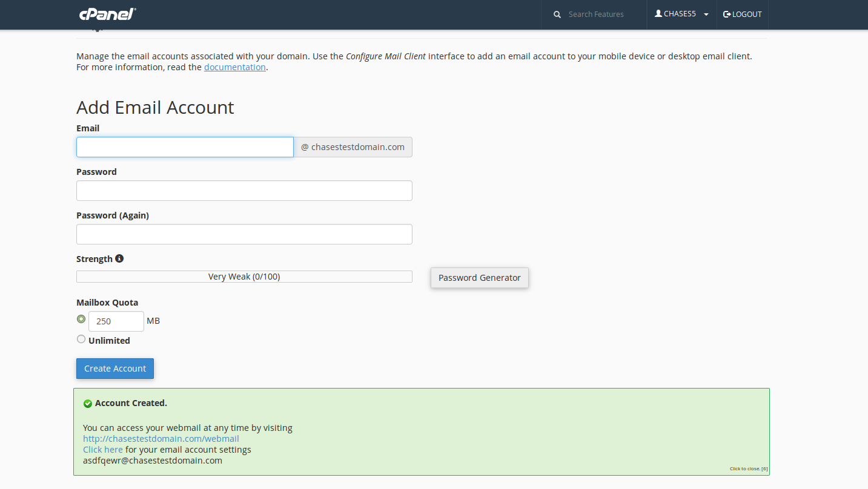
Task: Click the password strength meter bar
Action: [x=244, y=277]
